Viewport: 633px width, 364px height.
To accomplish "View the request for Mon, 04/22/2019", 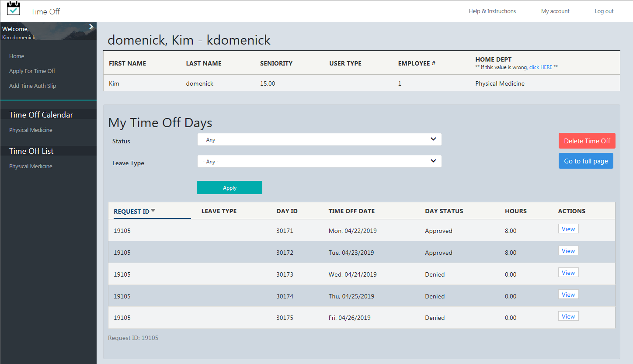I will pos(568,228).
